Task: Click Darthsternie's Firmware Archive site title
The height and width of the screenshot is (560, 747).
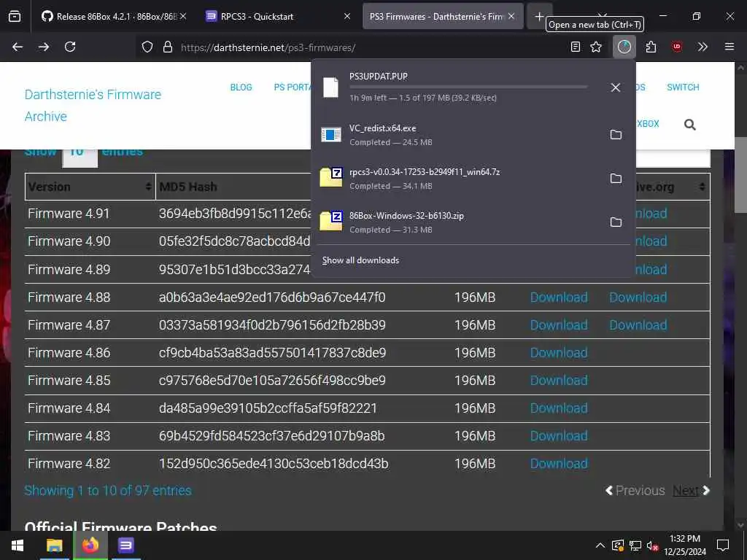Action: [x=93, y=105]
